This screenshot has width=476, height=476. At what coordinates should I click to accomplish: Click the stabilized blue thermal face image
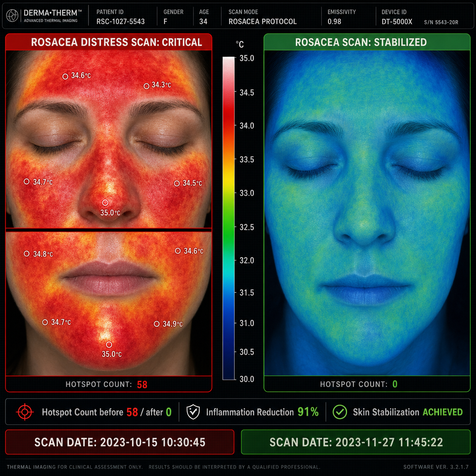pos(367,213)
